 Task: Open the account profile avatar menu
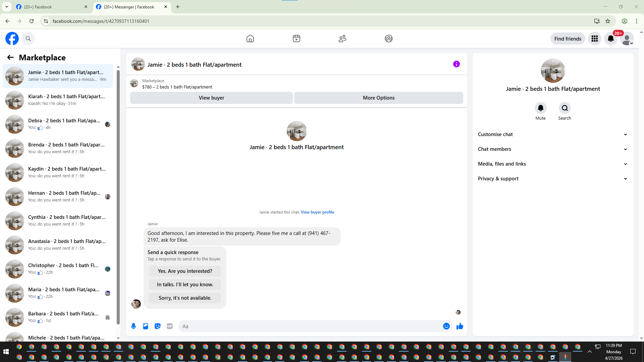627,39
